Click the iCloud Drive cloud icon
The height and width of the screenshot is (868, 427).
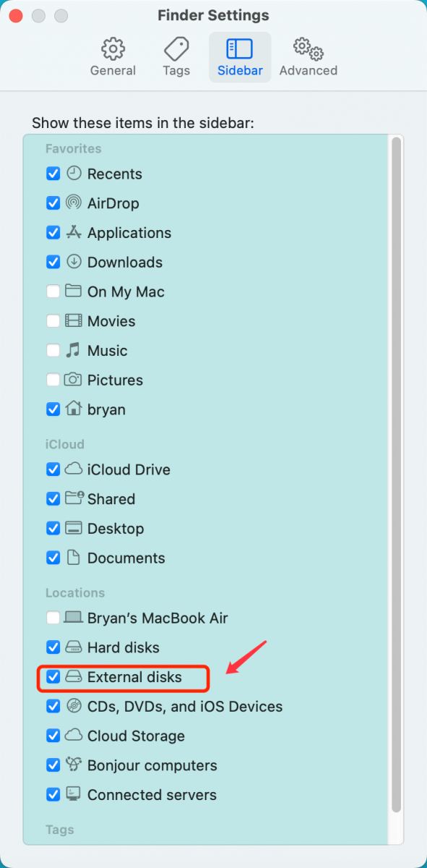coord(73,469)
